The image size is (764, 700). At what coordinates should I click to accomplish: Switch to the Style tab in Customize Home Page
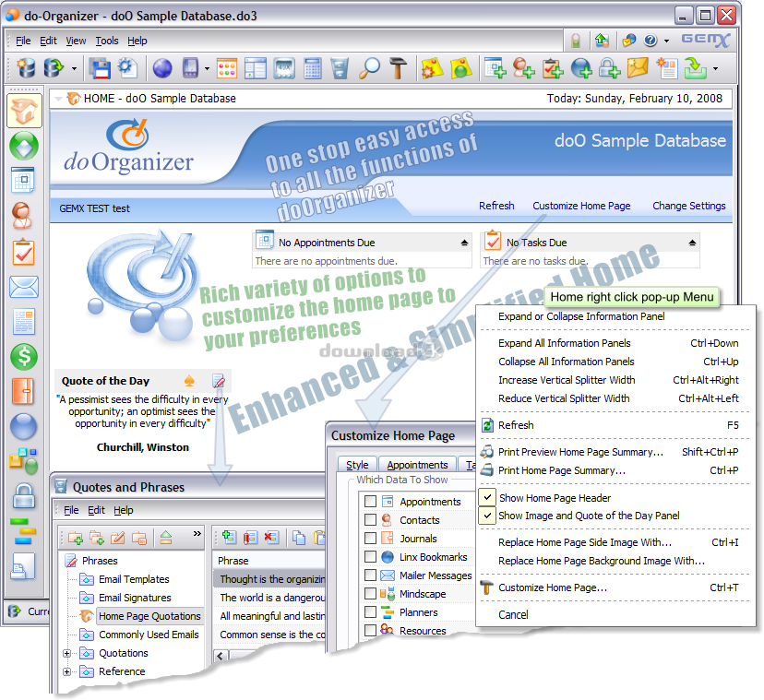357,465
